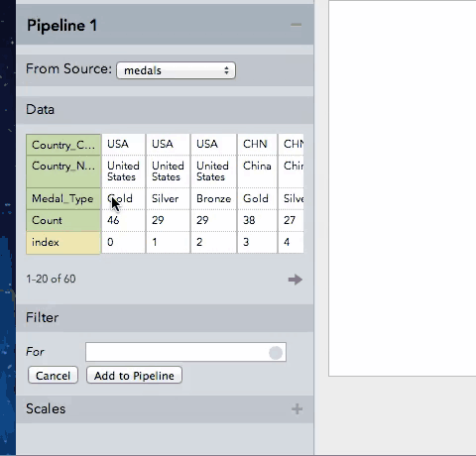Click the Bronze medal type cell
This screenshot has width=476, height=456.
tap(213, 198)
